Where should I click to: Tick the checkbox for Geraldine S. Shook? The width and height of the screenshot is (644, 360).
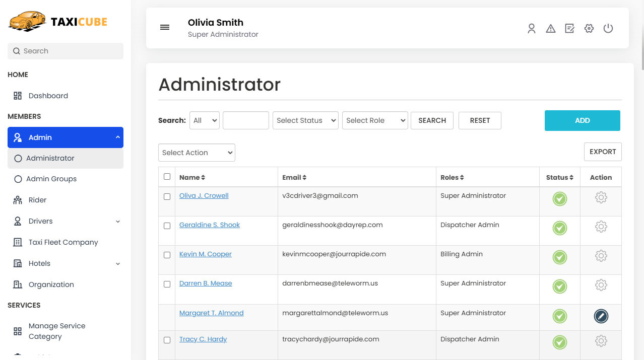point(167,226)
